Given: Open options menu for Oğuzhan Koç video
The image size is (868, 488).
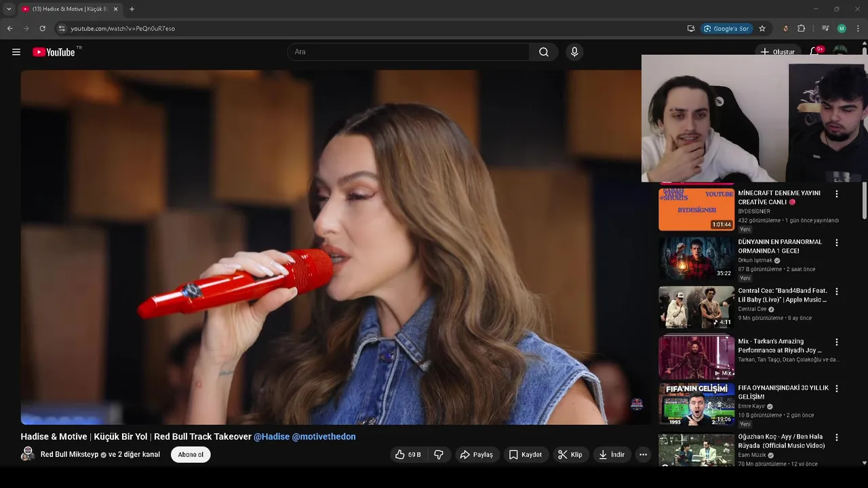Looking at the screenshot, I should point(836,438).
